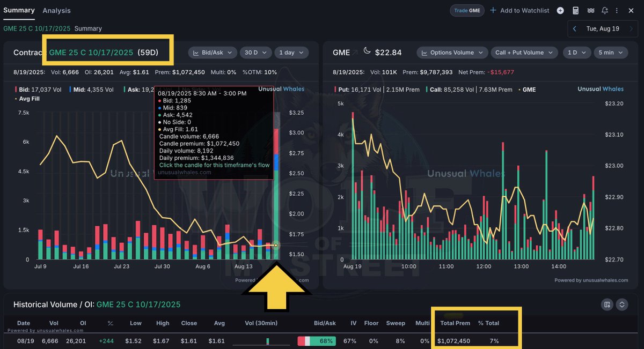Viewport: 644px width, 349px height.
Task: Click the Vol (30min) sparkline in 08/19 row
Action: (261, 341)
